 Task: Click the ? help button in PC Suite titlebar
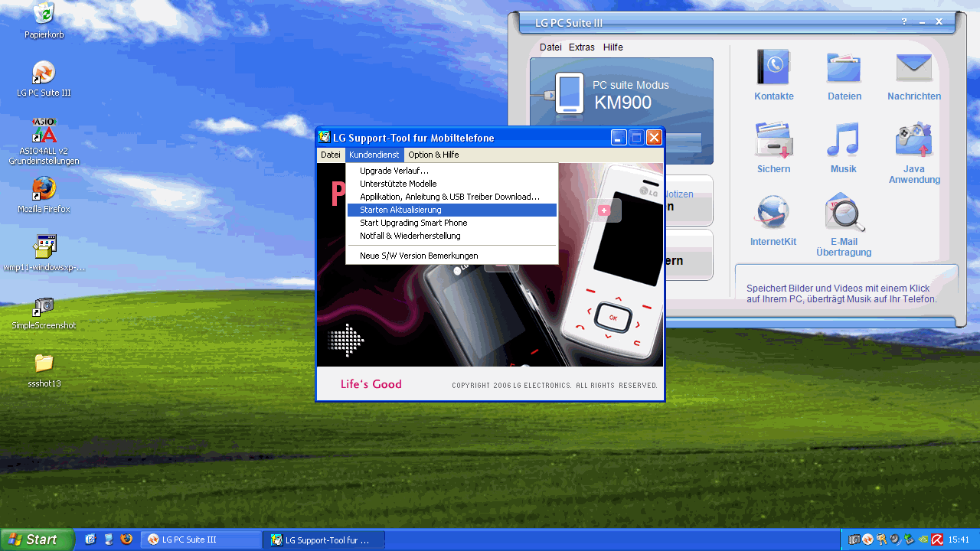[x=904, y=22]
